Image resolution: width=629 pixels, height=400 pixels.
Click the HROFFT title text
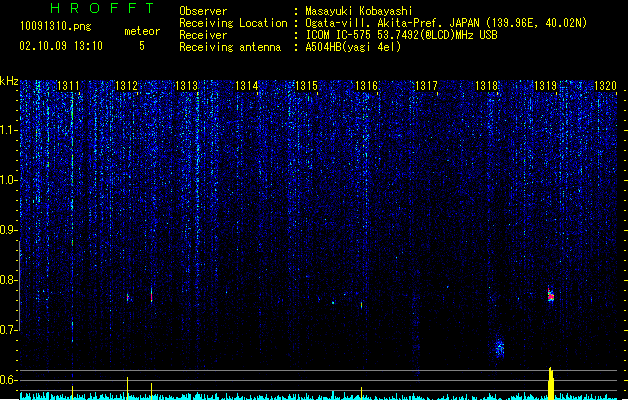coord(102,8)
